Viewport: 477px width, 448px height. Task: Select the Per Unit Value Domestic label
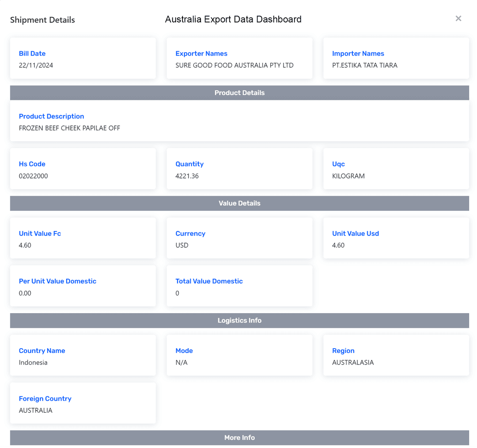57,281
